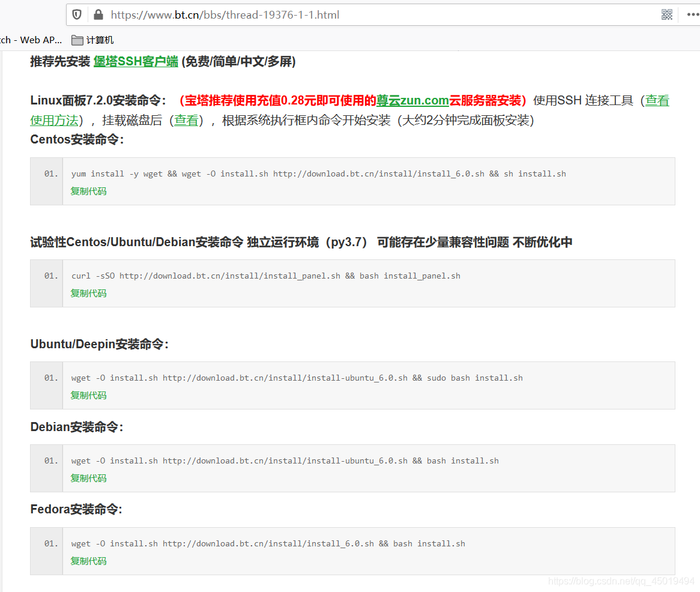Click 复制代码 under the Debian install command
The width and height of the screenshot is (700, 592).
pyautogui.click(x=88, y=478)
